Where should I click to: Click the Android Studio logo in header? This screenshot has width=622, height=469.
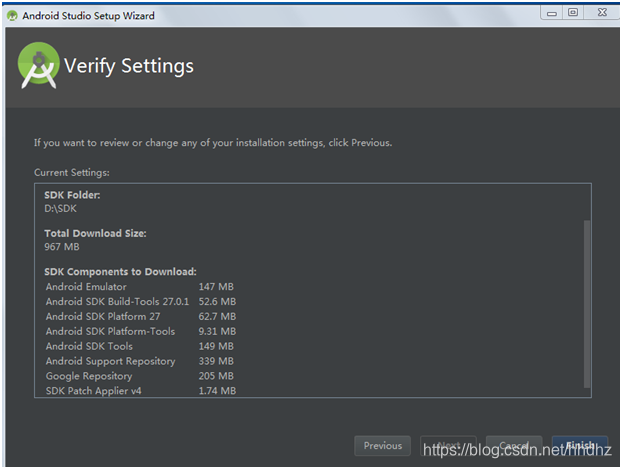[x=38, y=65]
